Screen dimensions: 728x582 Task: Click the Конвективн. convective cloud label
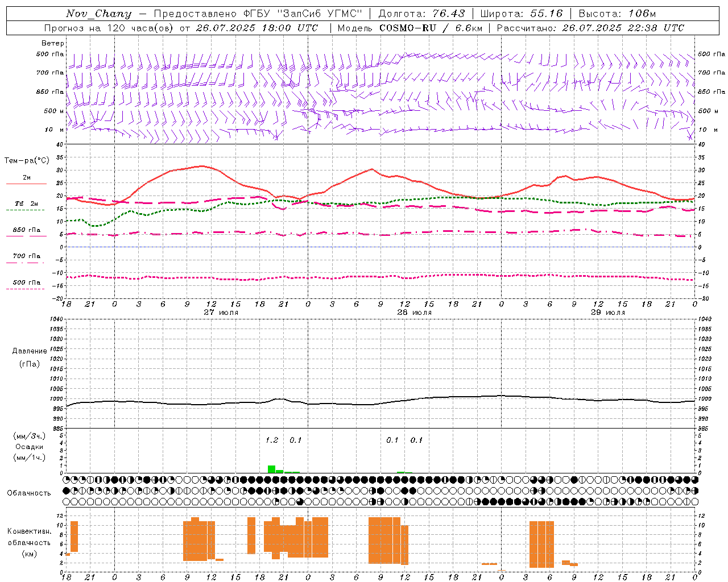(x=29, y=531)
